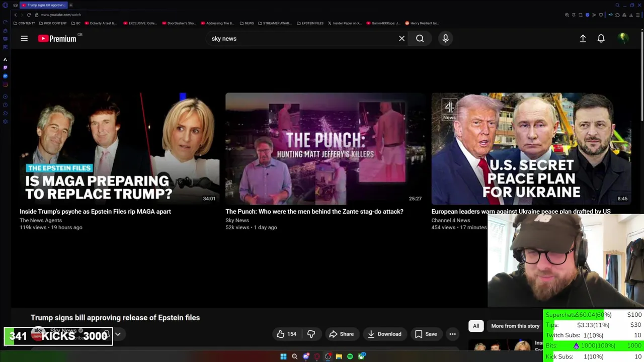Open OBS Studio from the taskbar
The image size is (644, 362).
coord(328,356)
